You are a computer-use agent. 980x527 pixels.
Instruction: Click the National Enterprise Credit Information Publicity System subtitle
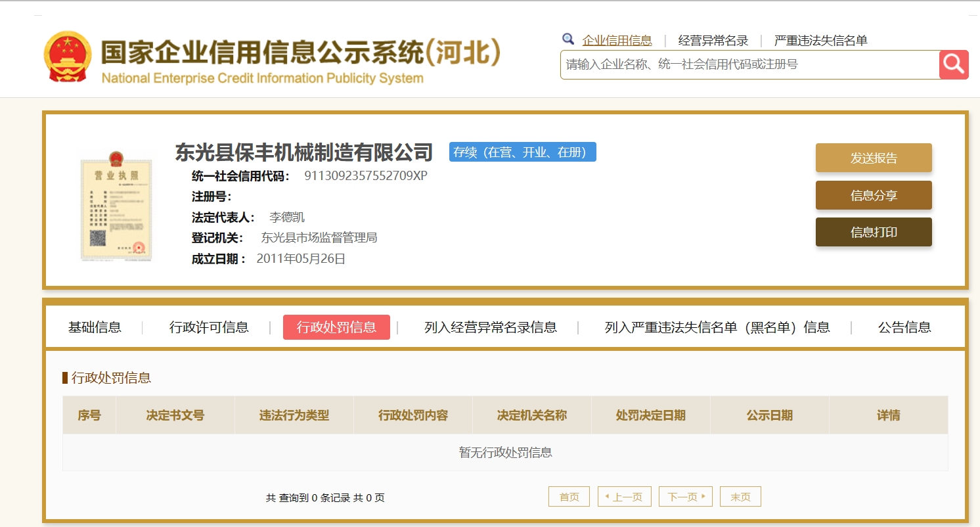pos(263,79)
